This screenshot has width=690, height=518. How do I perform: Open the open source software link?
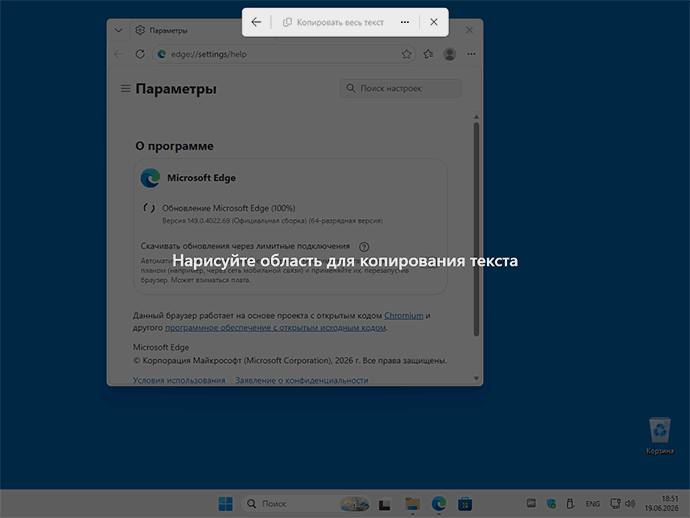275,327
